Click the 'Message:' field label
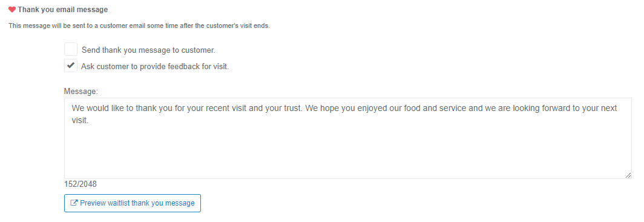 pyautogui.click(x=81, y=92)
